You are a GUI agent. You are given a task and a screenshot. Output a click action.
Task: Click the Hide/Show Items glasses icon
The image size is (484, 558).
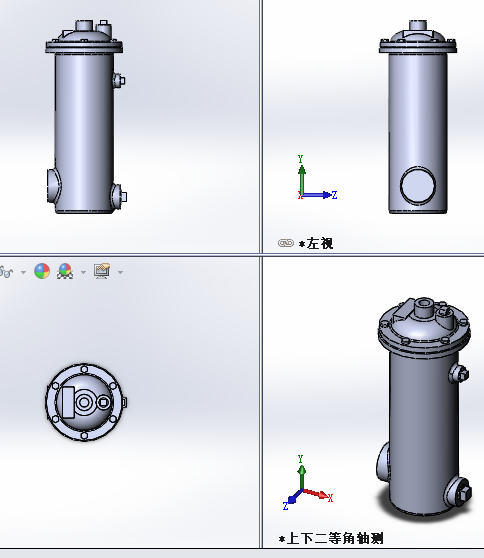(6, 272)
